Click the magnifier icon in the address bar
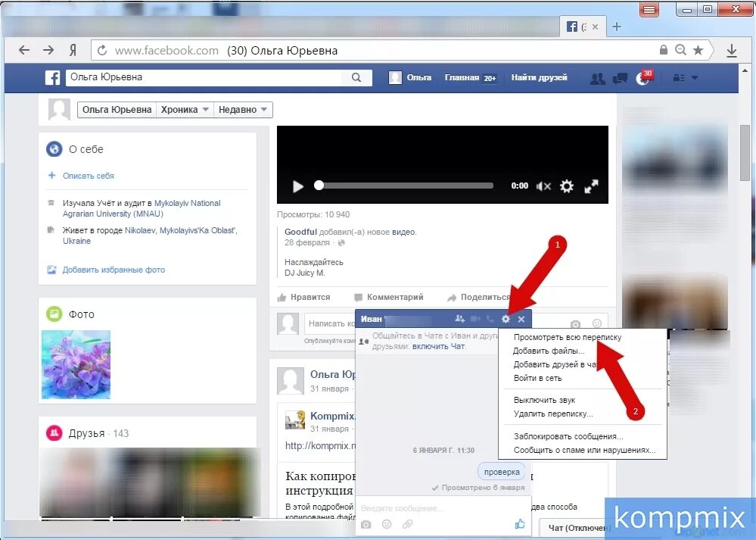The image size is (756, 540). (x=680, y=50)
